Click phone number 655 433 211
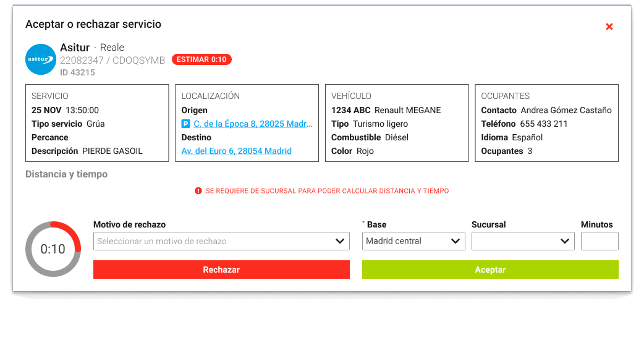Image resolution: width=644 pixels, height=340 pixels. (544, 124)
